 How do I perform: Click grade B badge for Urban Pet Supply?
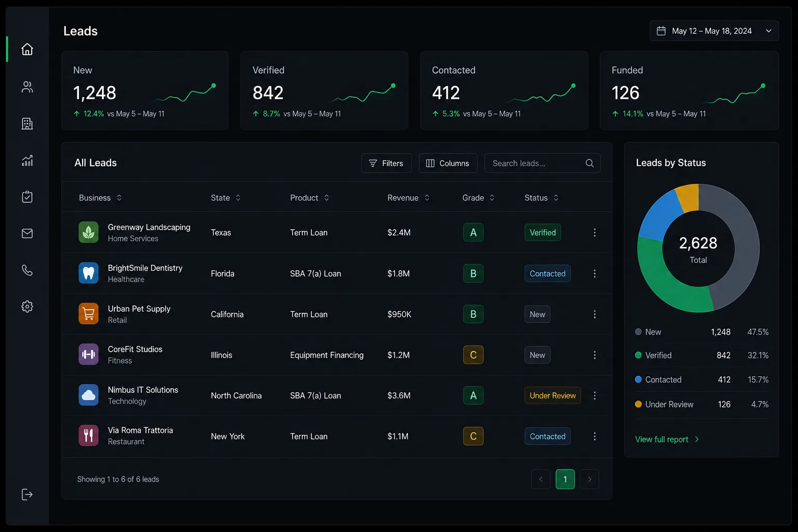473,314
